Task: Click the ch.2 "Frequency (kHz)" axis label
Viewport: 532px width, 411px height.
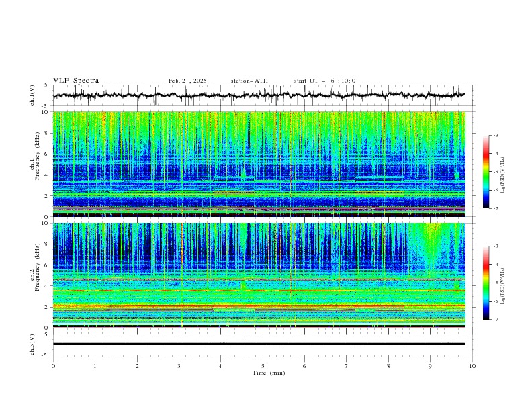Action: click(38, 267)
